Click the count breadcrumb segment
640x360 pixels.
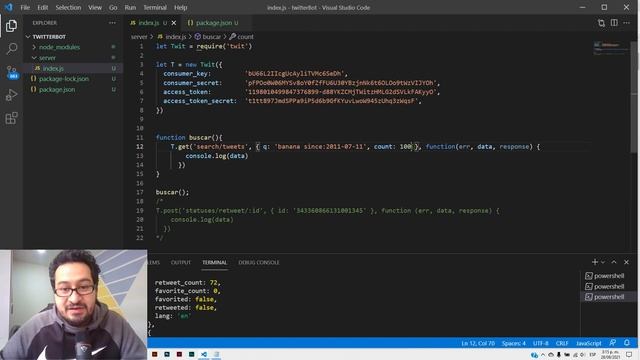(x=242, y=37)
